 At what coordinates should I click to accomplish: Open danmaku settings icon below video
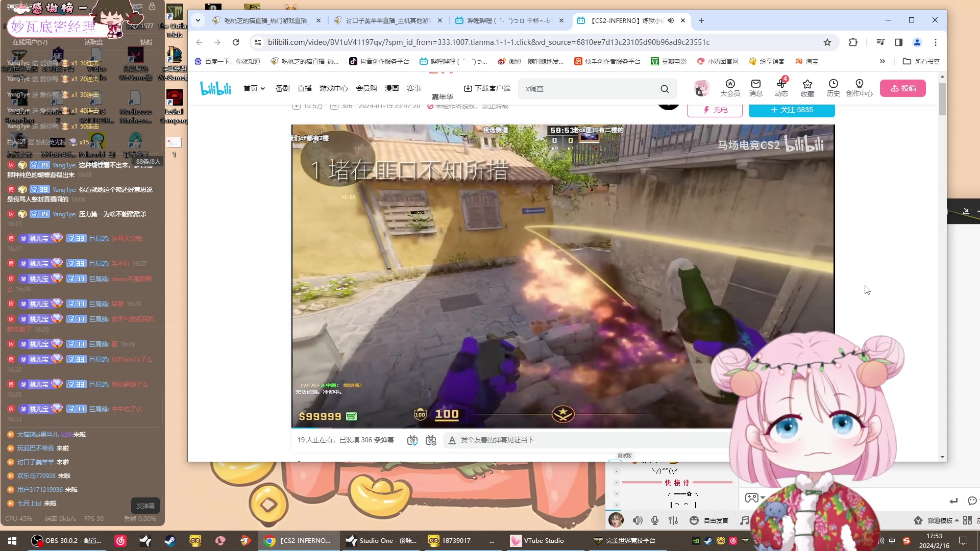coord(431,440)
